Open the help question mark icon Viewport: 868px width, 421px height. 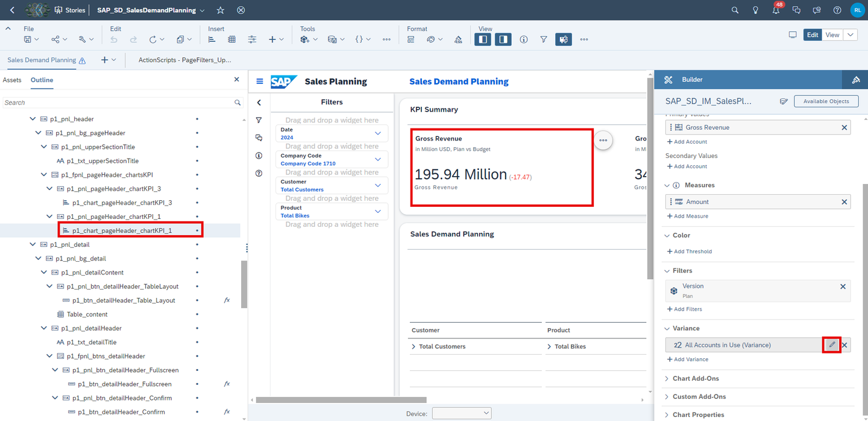[837, 10]
